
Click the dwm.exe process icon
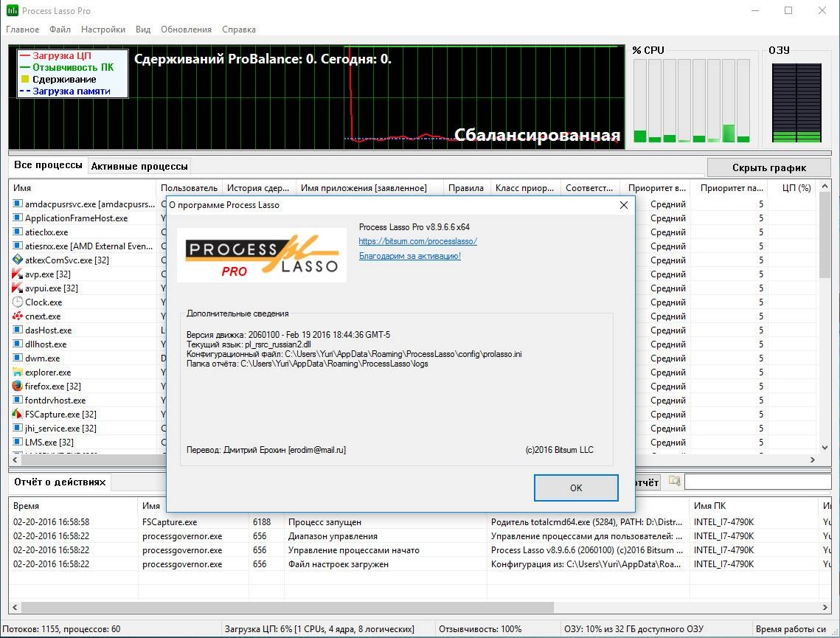point(17,358)
